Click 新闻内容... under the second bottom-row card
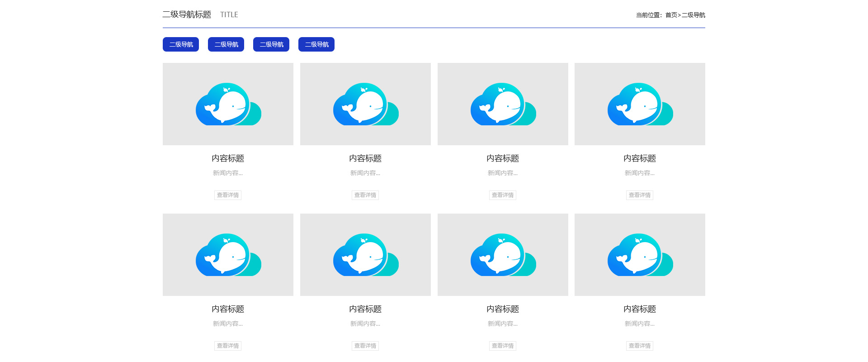The width and height of the screenshot is (868, 362). [365, 324]
